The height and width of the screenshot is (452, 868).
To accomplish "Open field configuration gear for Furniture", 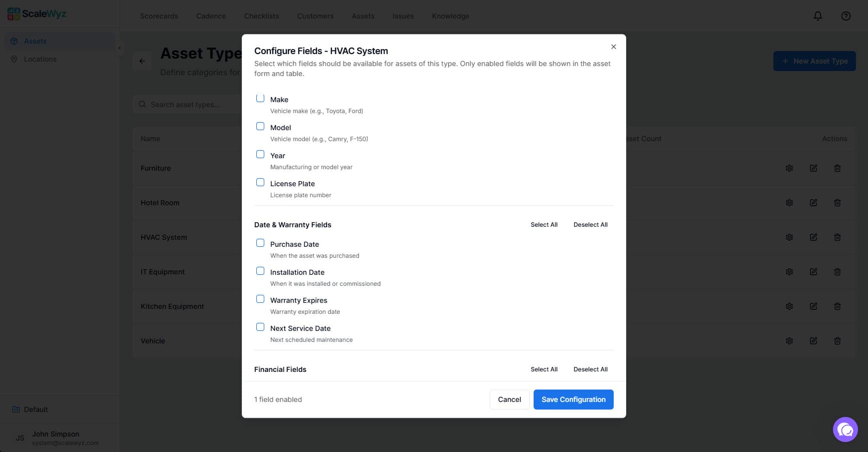I will pyautogui.click(x=789, y=168).
